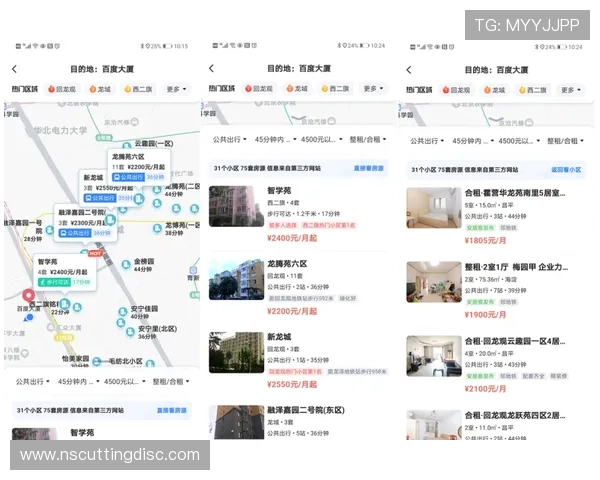The height and width of the screenshot is (480, 600).
Task: Select 龙城 hot area on right screen
Action: coord(495,90)
